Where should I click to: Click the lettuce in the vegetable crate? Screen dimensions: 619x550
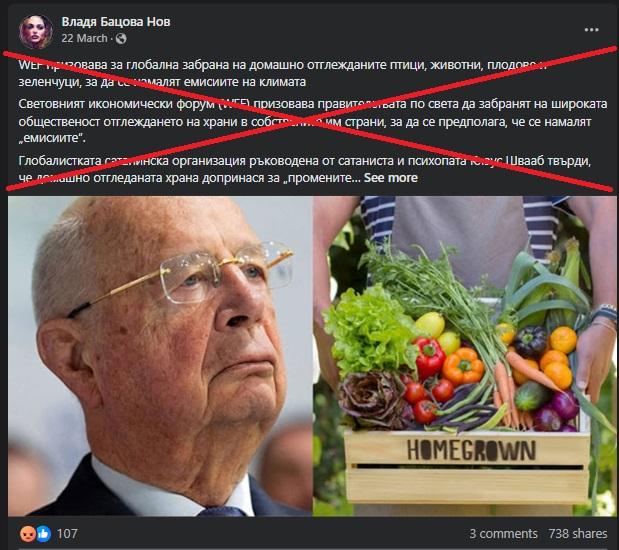(x=367, y=330)
